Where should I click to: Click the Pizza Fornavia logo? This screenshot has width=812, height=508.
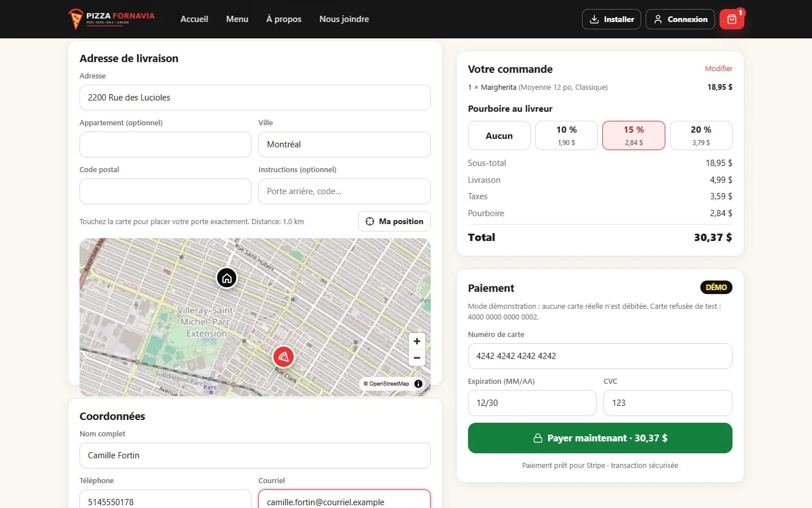(112, 19)
